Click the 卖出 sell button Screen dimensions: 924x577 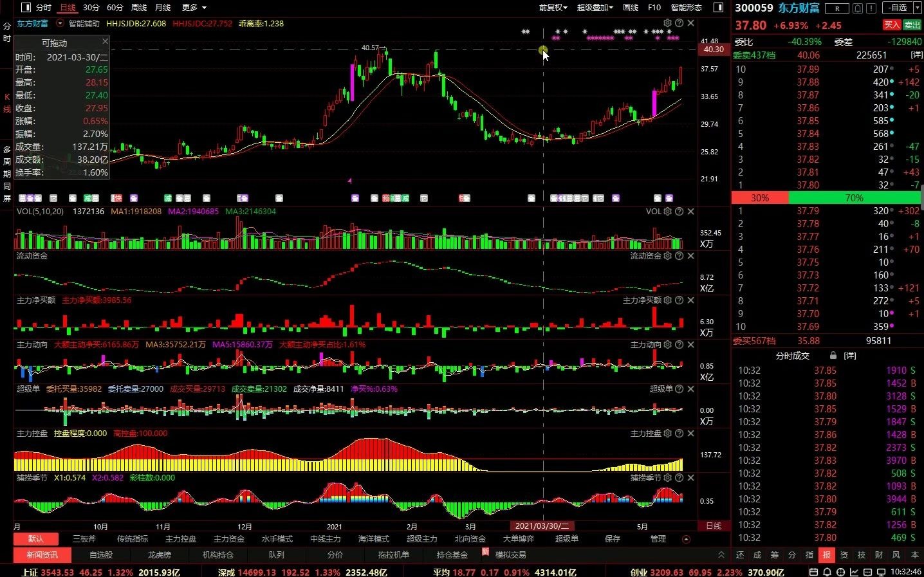click(912, 25)
